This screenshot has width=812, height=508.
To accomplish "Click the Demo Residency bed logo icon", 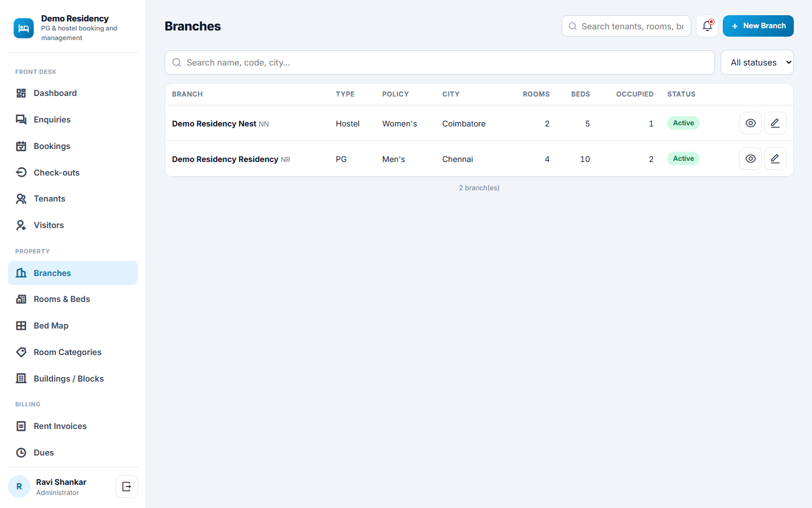I will pyautogui.click(x=24, y=28).
